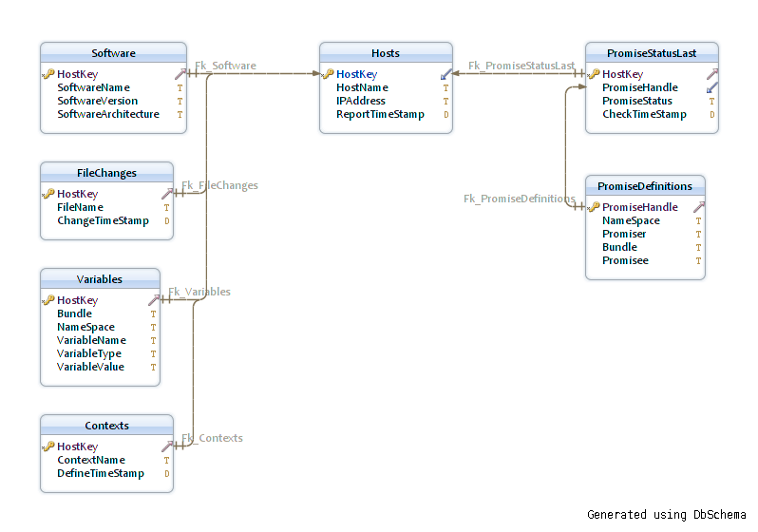Viewport: 758px width, 532px height.
Task: Click the T type icon next to VariableName
Action: click(153, 340)
